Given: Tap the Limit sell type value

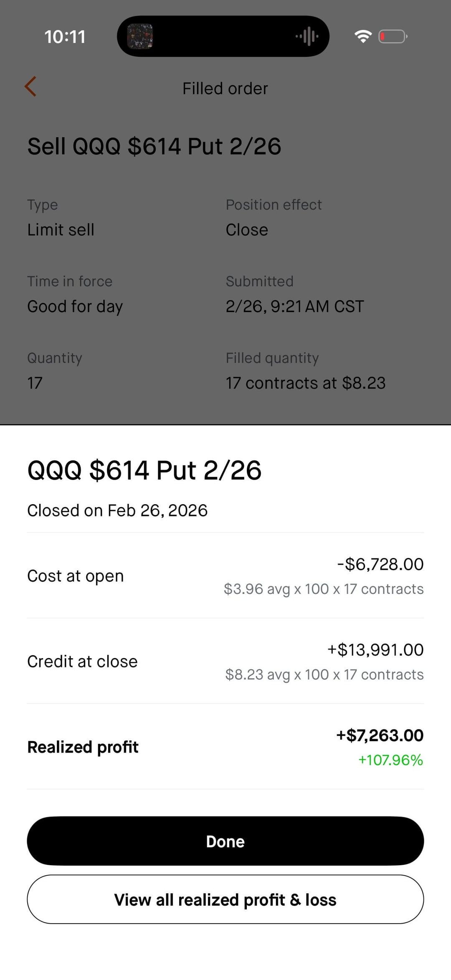Looking at the screenshot, I should [x=61, y=230].
